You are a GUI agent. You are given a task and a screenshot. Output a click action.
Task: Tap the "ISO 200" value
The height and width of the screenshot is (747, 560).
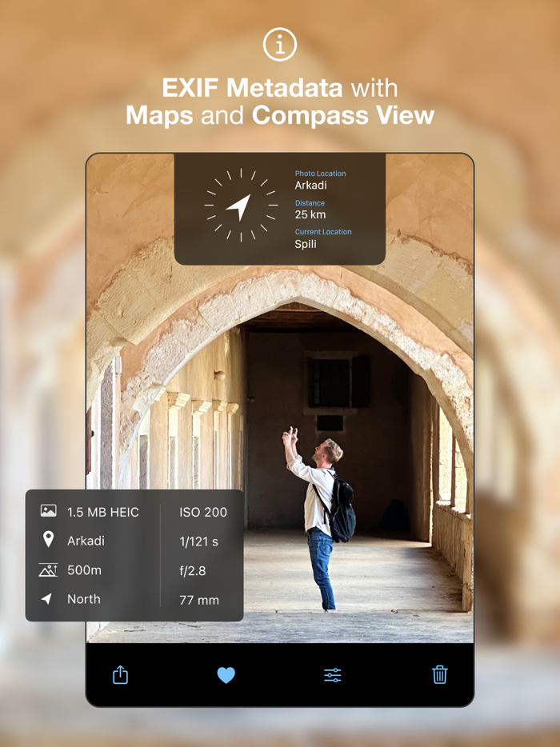tap(203, 512)
